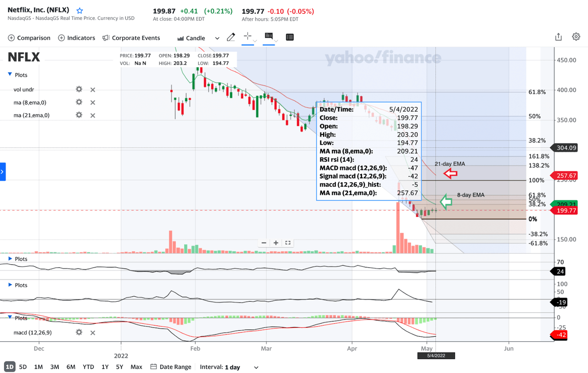Remove the vol undr plot

click(x=92, y=89)
